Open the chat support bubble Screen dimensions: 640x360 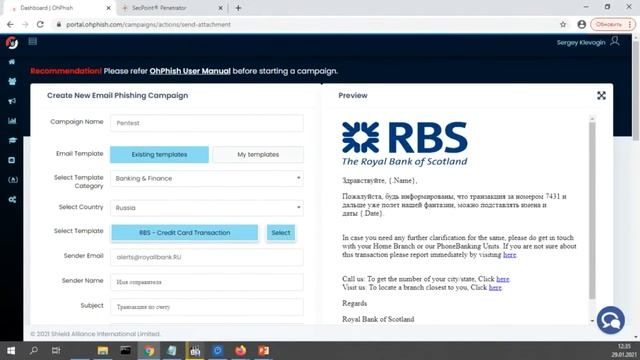[x=611, y=320]
